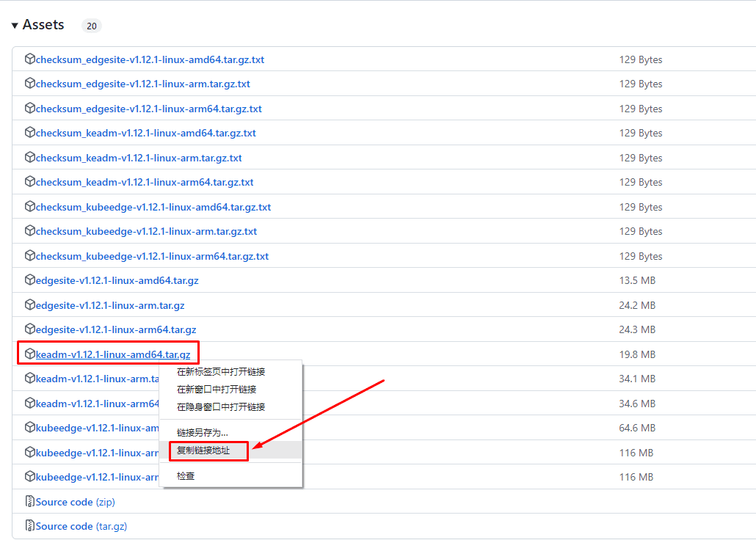Click package icon beside checksum_edgesite amd64 txt
The image size is (756, 540).
pos(30,59)
